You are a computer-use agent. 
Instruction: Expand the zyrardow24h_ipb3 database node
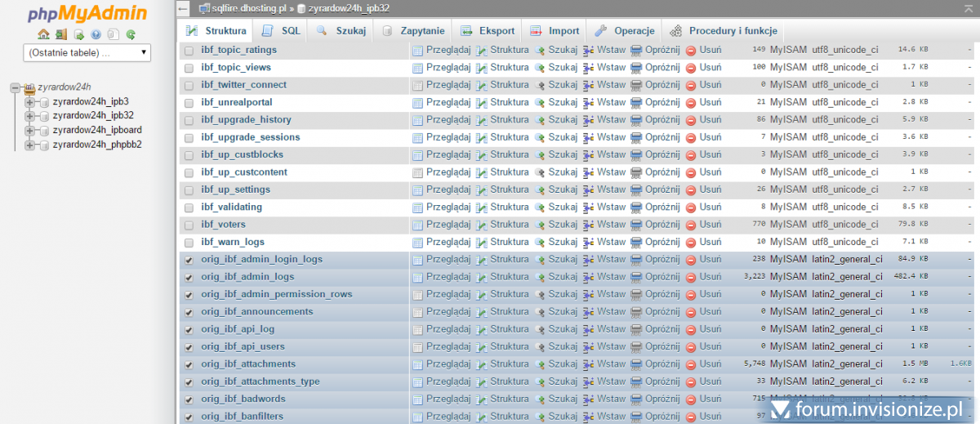(x=30, y=102)
